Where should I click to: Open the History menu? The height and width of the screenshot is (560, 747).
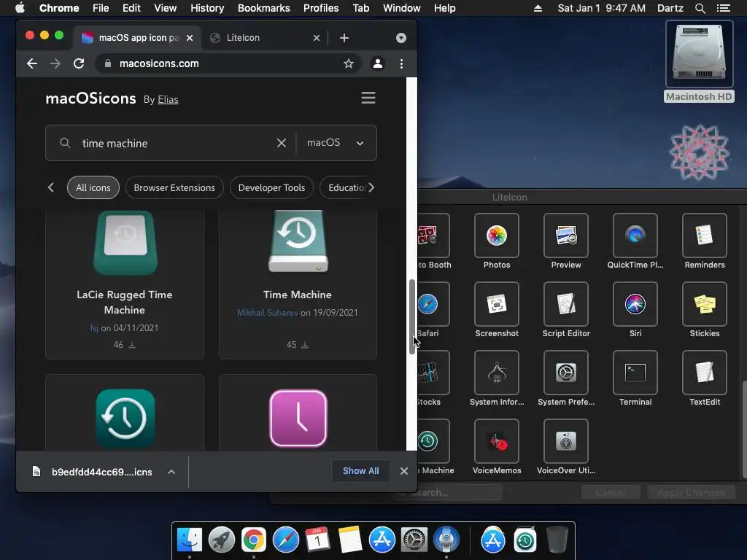207,8
